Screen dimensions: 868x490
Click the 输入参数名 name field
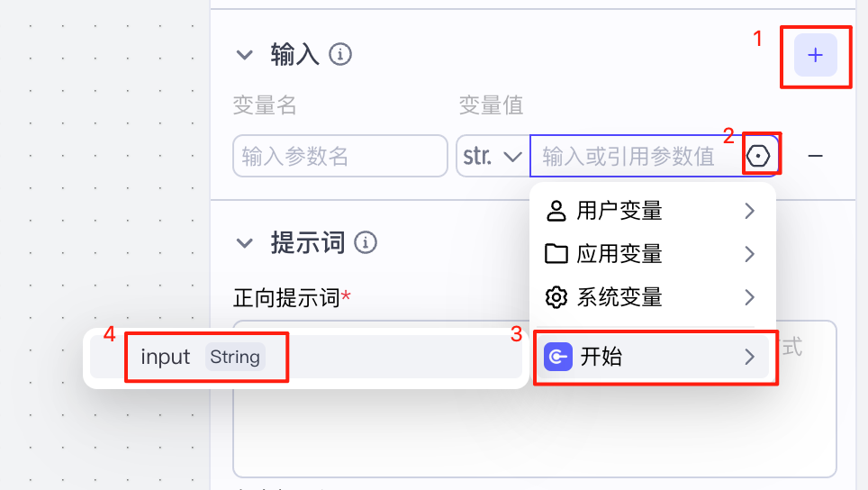click(339, 156)
